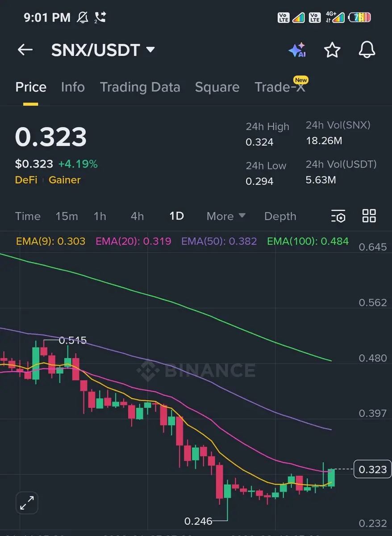
Task: Add SNX/USDT to favorites star
Action: (x=332, y=50)
